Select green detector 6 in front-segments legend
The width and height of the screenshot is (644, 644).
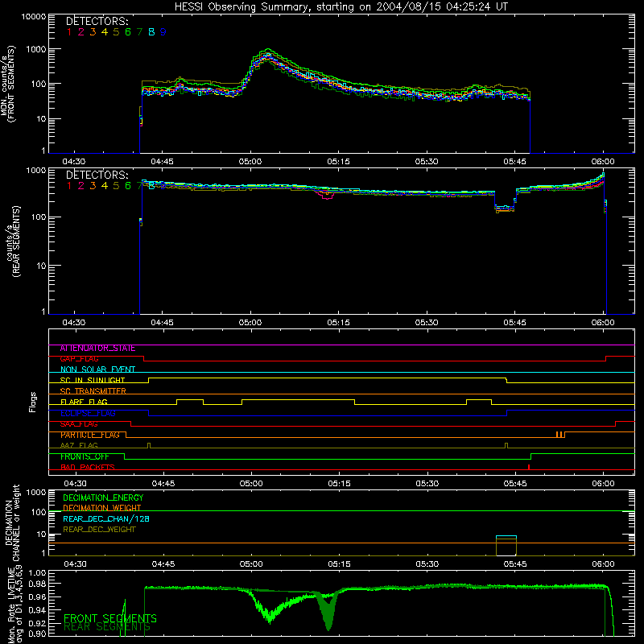[128, 32]
